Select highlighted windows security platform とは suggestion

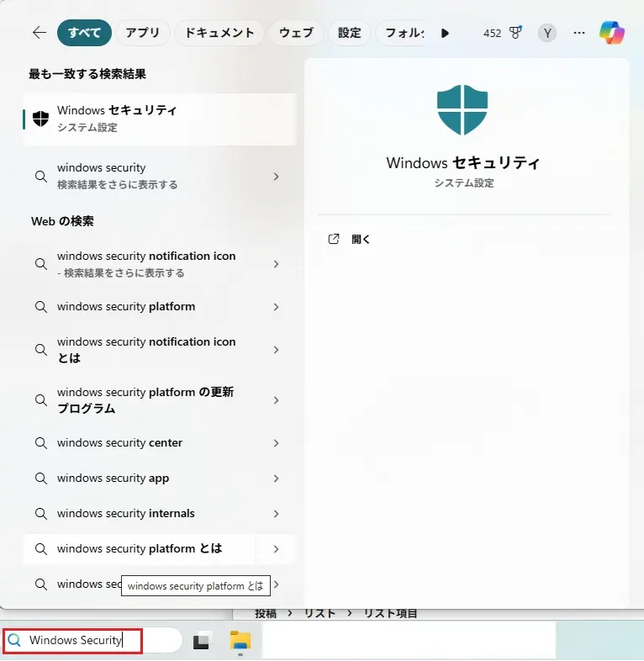(x=140, y=549)
